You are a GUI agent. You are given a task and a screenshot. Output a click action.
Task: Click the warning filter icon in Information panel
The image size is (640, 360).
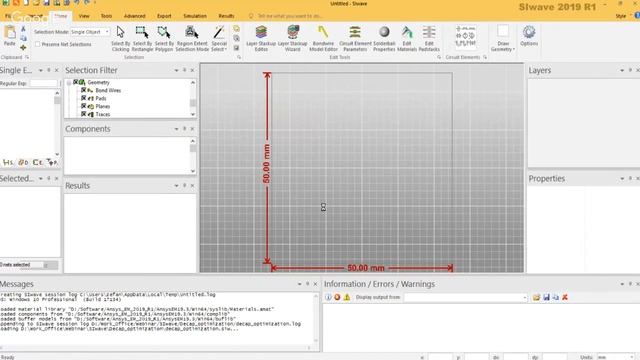(347, 297)
